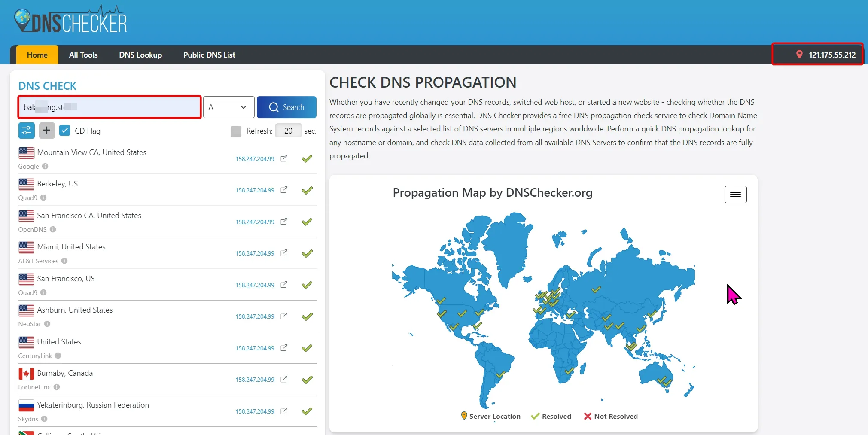Toggle the Not Resolved legend item

pyautogui.click(x=611, y=416)
